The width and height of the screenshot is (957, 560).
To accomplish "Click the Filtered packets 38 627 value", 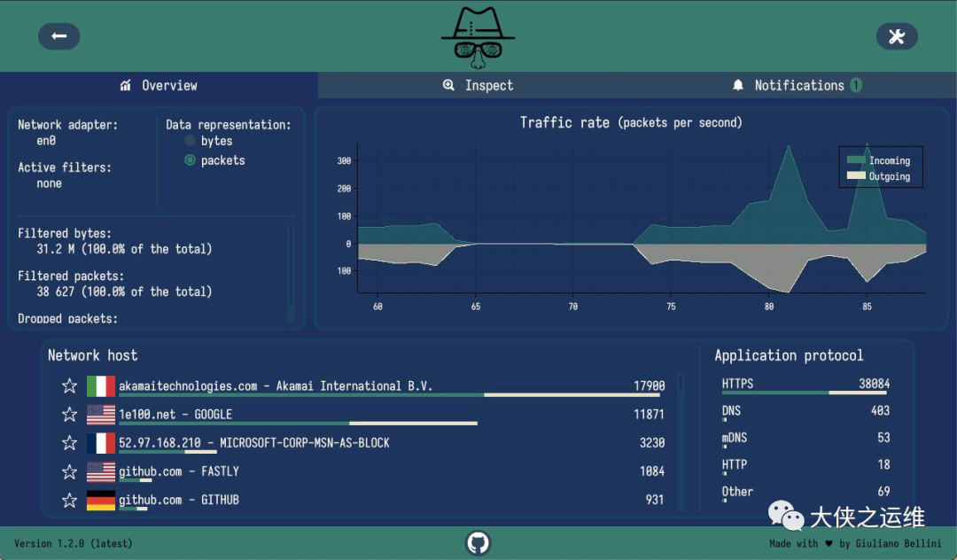I will point(124,292).
